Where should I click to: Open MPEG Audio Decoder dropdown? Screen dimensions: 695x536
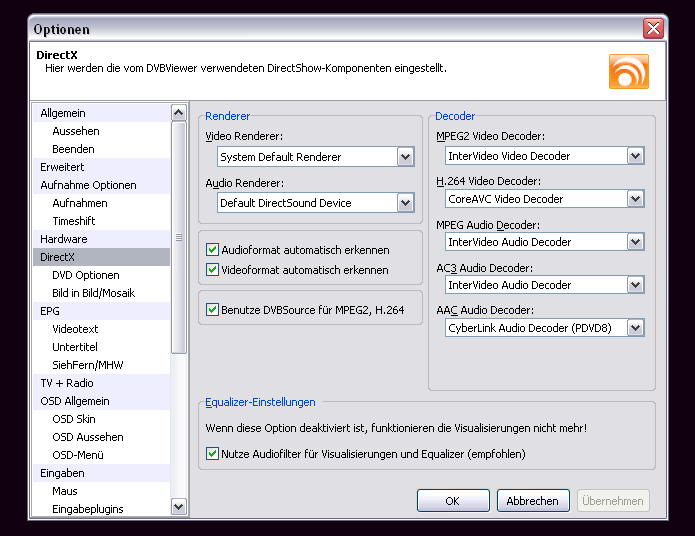tap(635, 242)
